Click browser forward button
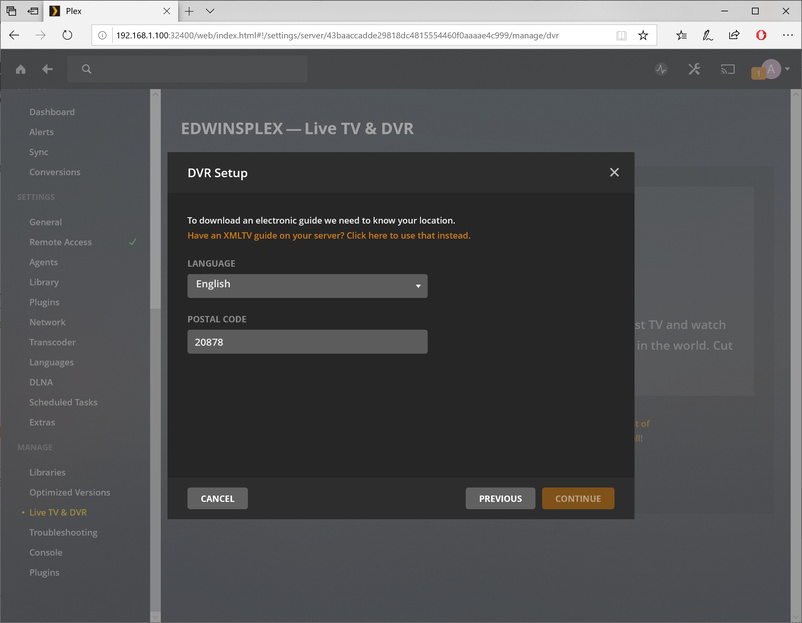Screen dimensions: 802x623 pyautogui.click(x=40, y=35)
